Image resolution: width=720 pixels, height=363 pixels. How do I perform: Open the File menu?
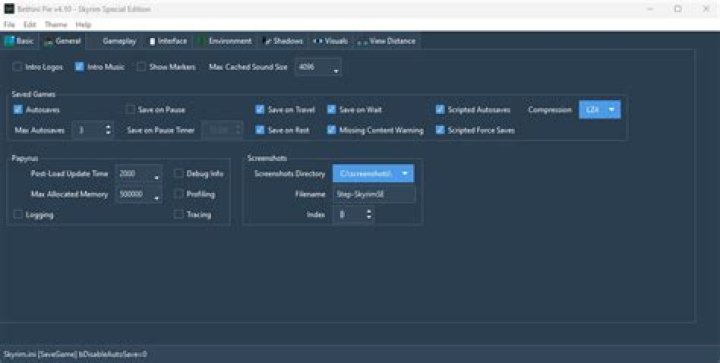(9, 24)
